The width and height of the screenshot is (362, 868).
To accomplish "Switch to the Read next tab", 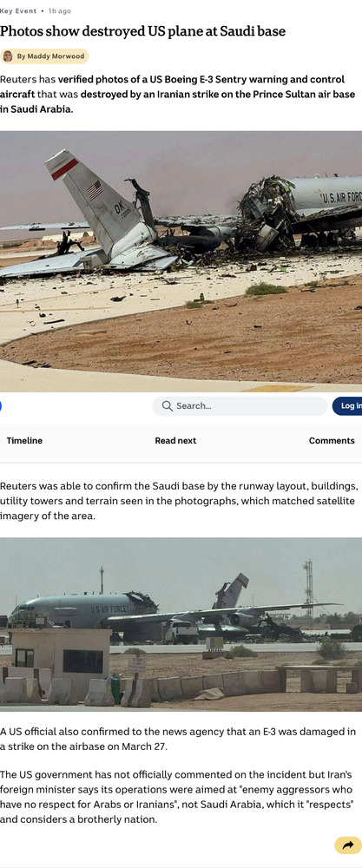I will [x=175, y=441].
